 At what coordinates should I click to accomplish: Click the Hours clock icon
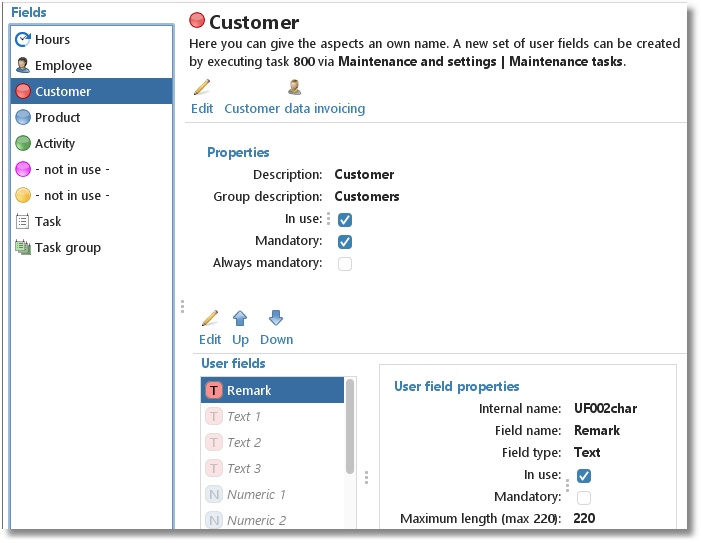23,39
